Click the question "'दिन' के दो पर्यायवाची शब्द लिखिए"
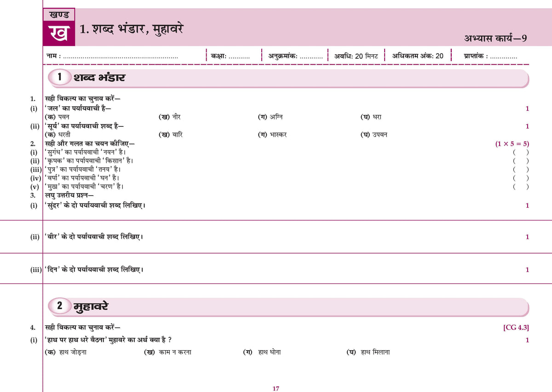Image resolution: width=552 pixels, height=392 pixels. point(94,269)
